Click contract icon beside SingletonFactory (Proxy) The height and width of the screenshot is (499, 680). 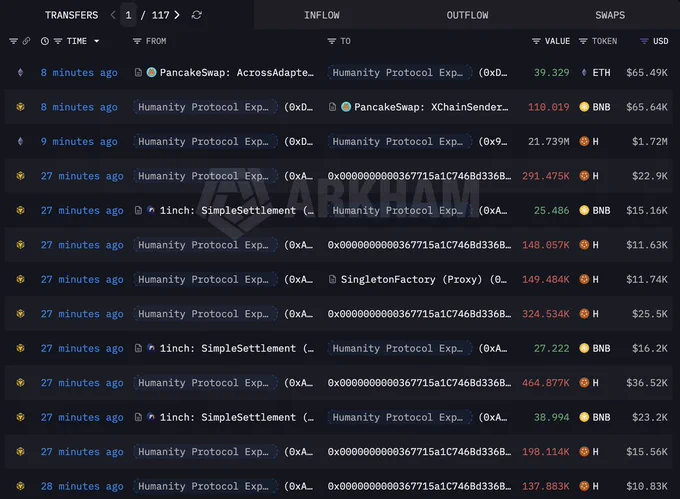point(332,279)
